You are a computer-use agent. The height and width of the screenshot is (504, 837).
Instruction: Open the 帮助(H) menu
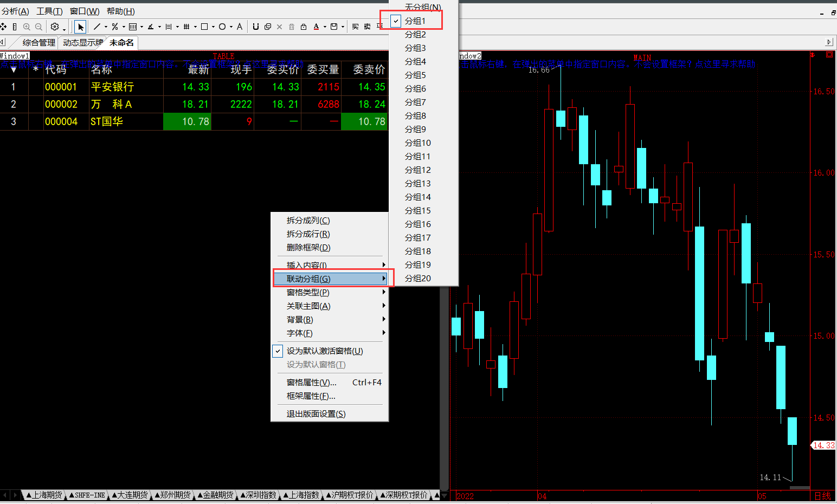coord(121,11)
